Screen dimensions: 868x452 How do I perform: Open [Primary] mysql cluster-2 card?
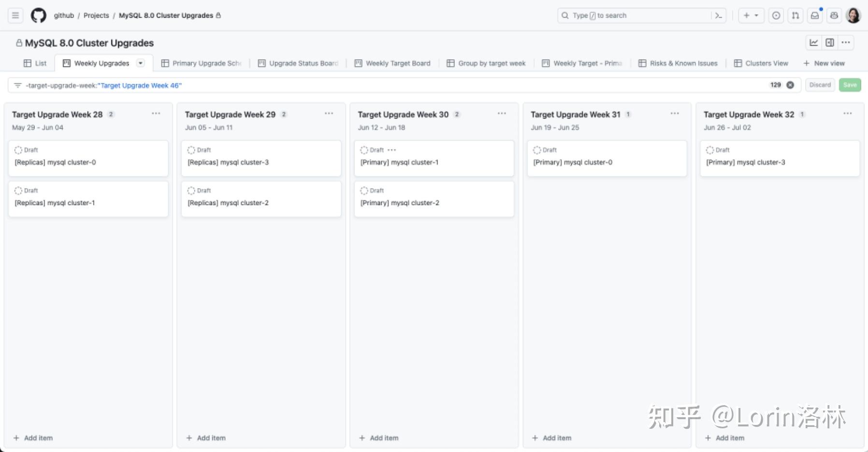(x=434, y=199)
